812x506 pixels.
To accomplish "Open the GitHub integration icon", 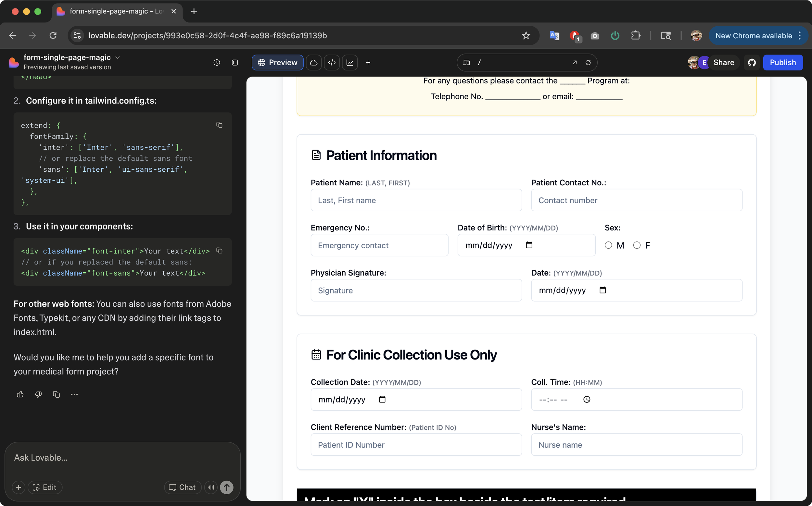I will click(x=752, y=63).
